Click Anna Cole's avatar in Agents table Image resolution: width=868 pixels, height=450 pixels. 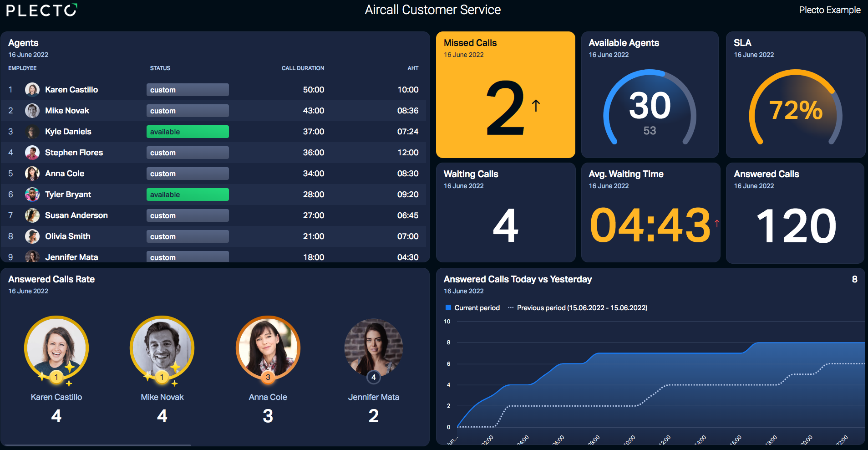(32, 174)
